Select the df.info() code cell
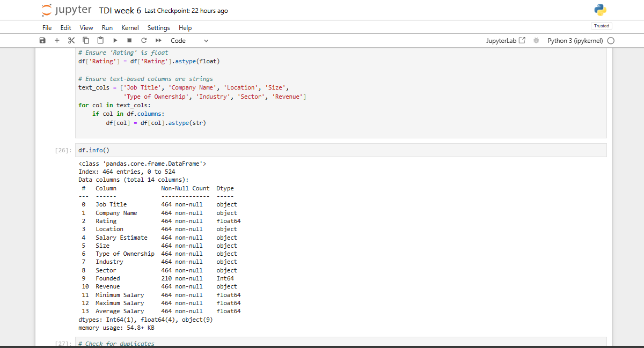This screenshot has height=348, width=644. (341, 150)
